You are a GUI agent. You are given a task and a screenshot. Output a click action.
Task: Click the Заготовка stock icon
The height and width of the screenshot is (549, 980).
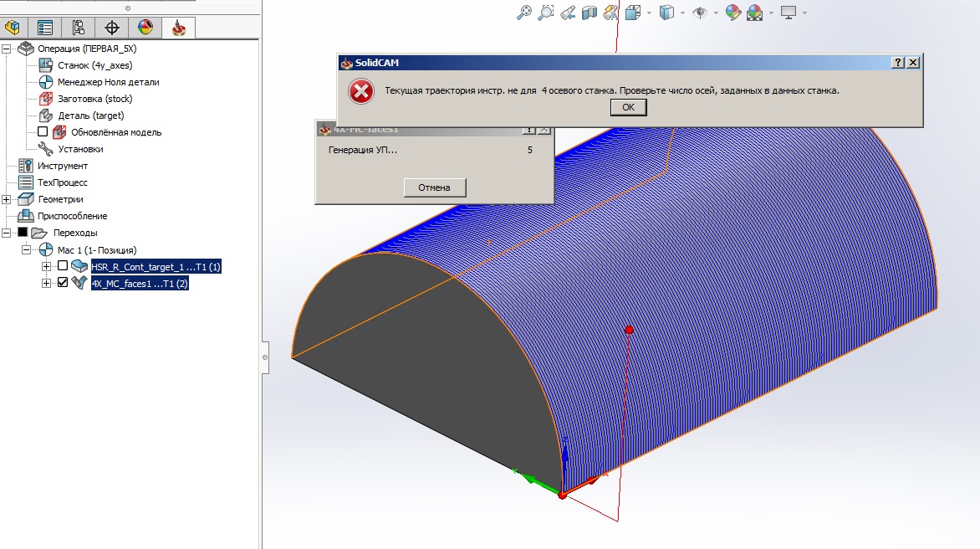pos(46,99)
